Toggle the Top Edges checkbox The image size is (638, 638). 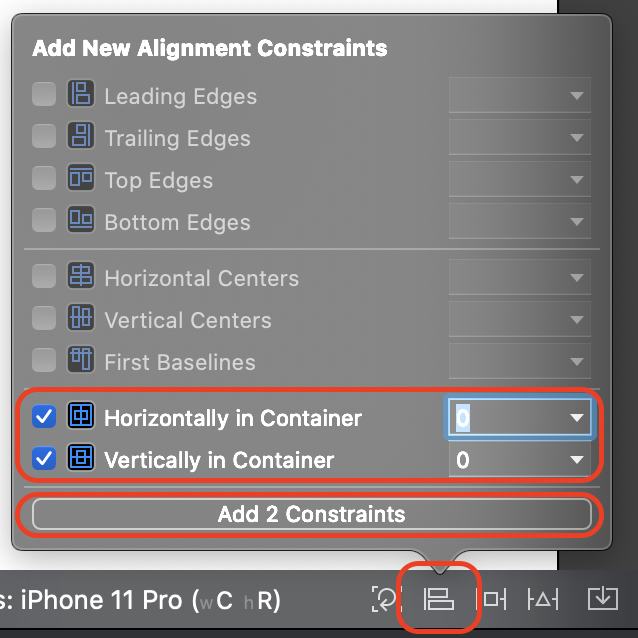[44, 178]
